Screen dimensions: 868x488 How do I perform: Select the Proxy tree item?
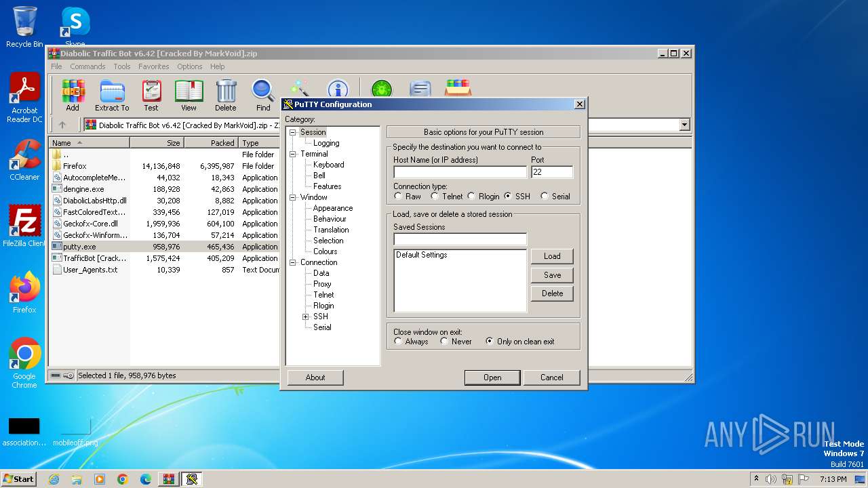[322, 284]
